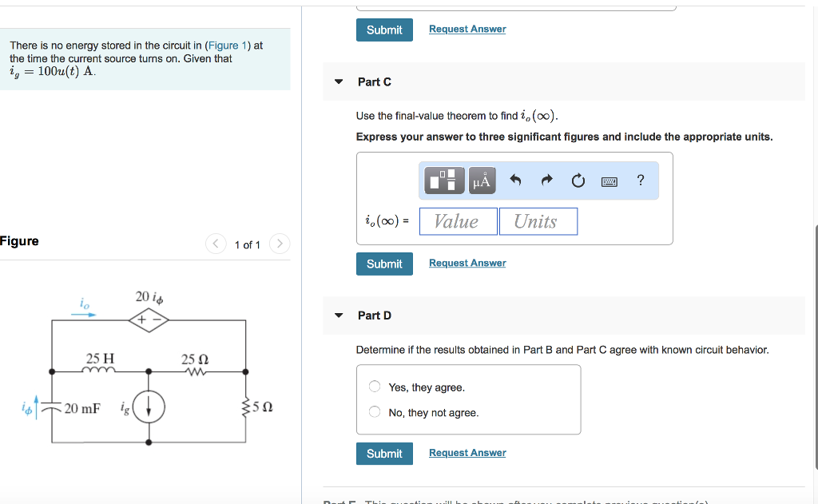Collapse the Part C section
The image size is (818, 504).
[x=338, y=81]
